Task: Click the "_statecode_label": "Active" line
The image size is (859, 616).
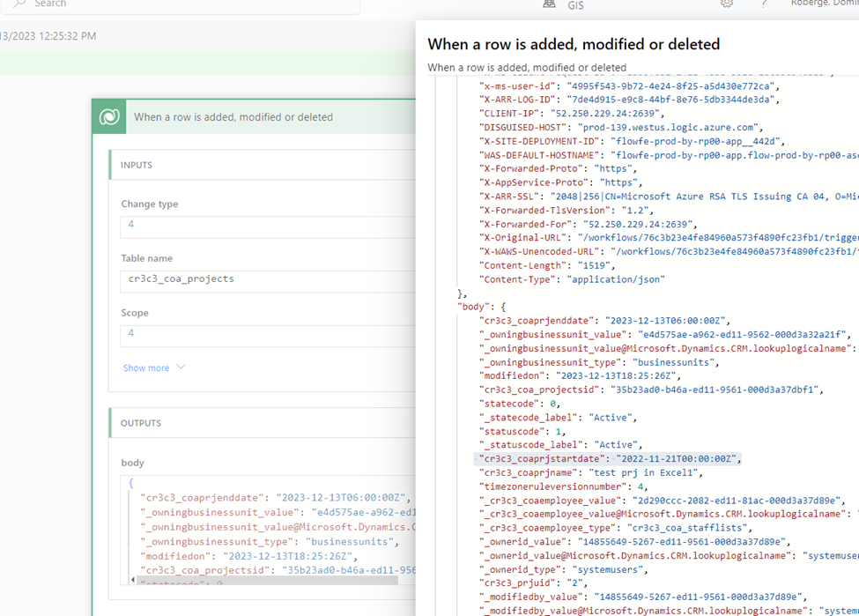Action: click(559, 417)
